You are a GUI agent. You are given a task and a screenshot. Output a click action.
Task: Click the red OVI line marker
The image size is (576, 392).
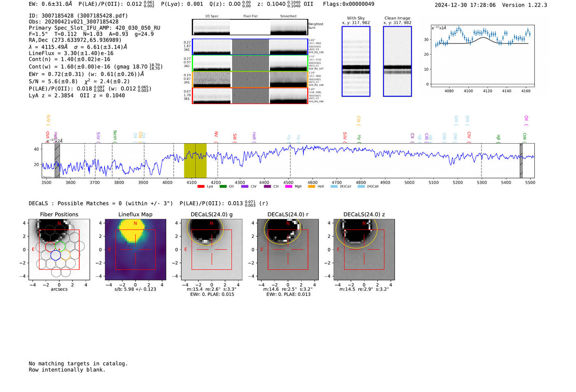click(x=47, y=137)
